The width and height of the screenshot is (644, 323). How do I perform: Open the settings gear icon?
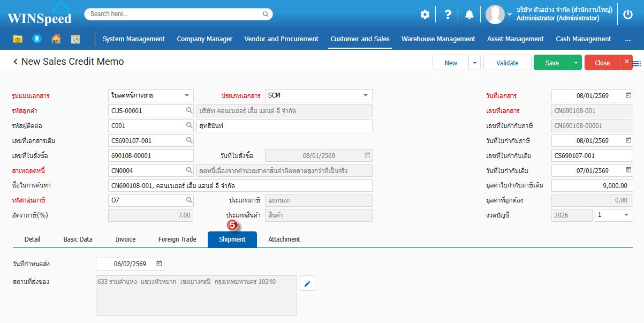[x=425, y=14]
